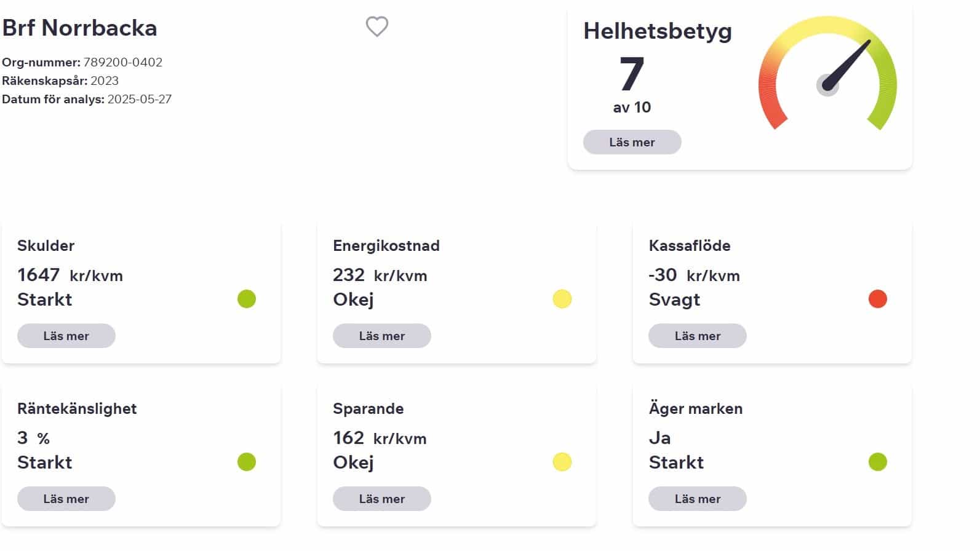Click the -30 kr/kvm Kassaflöde value
980x551 pixels.
point(695,275)
